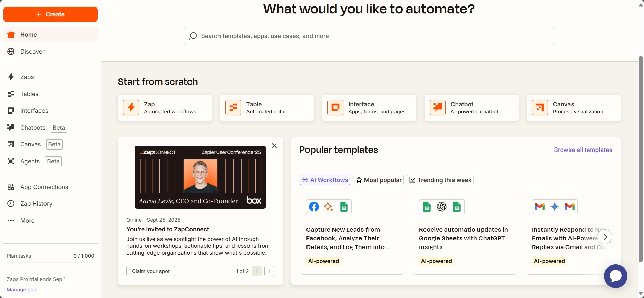The image size is (644, 298).
Task: Click the Plan tasks progress bar
Action: coord(51,262)
